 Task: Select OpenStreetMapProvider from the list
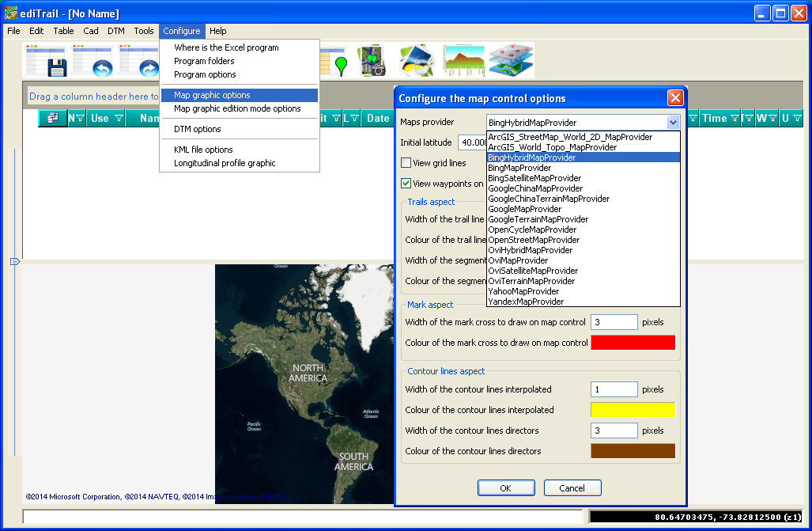point(534,240)
